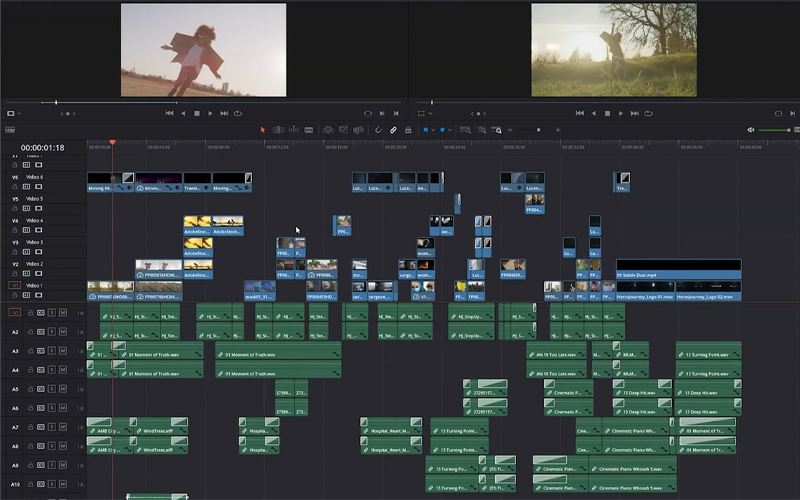800x500 pixels.
Task: Play the source viewer clip
Action: [x=210, y=113]
